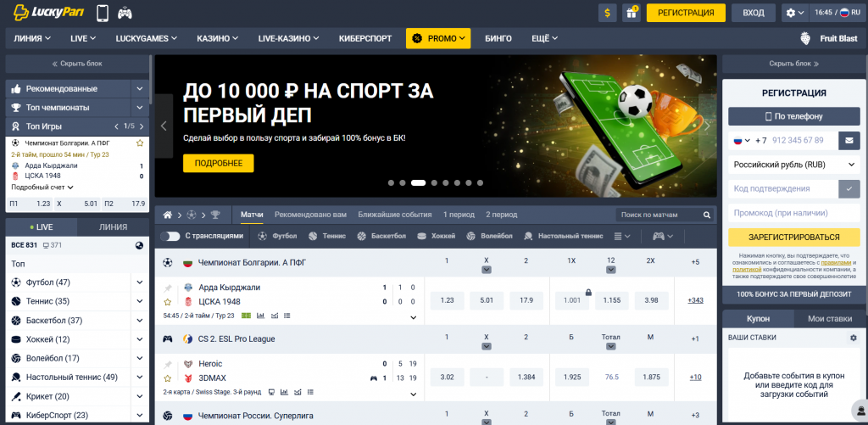
Task: Click the ЗАРЕГИСТРИРОВАТЬСЯ button
Action: (793, 238)
